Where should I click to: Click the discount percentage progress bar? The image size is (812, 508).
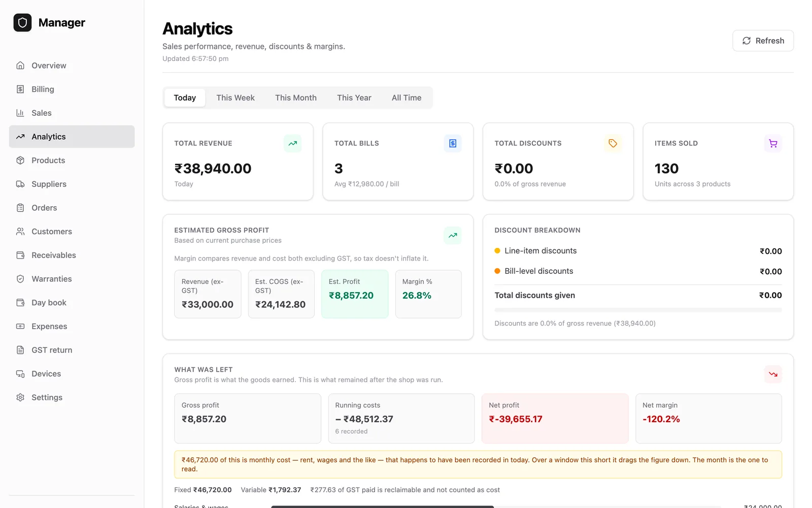click(638, 310)
